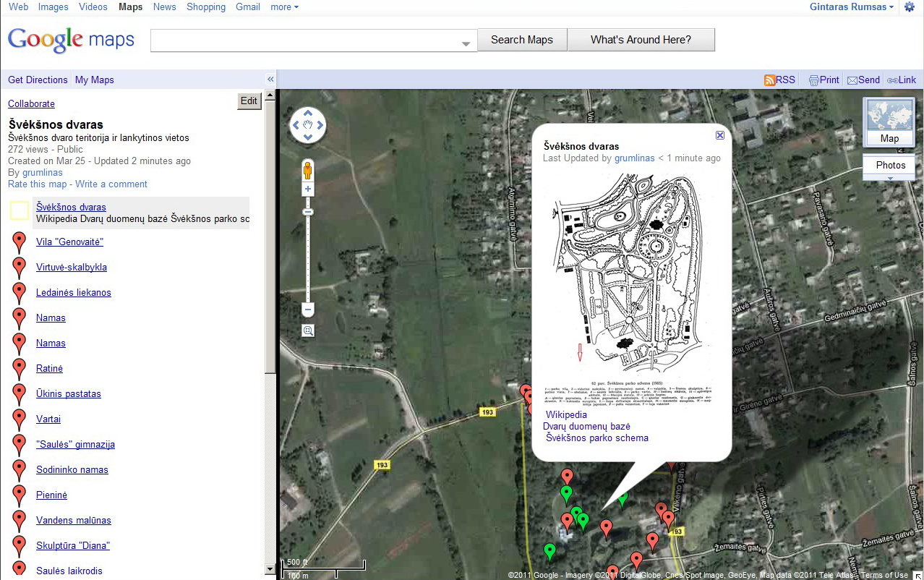Open the Wikipedia link in balloon
This screenshot has width=924, height=580.
click(x=566, y=415)
